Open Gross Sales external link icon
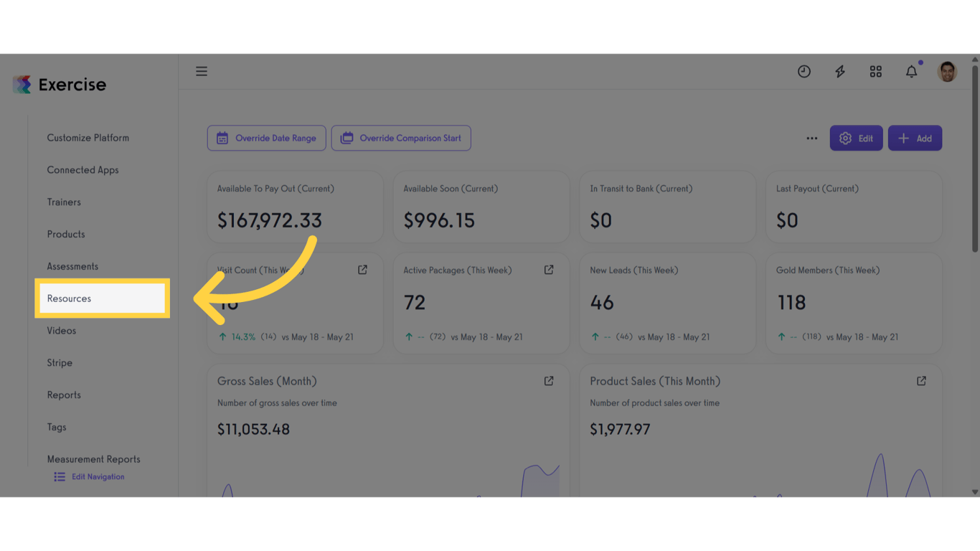Viewport: 980px width, 551px height. coord(549,381)
